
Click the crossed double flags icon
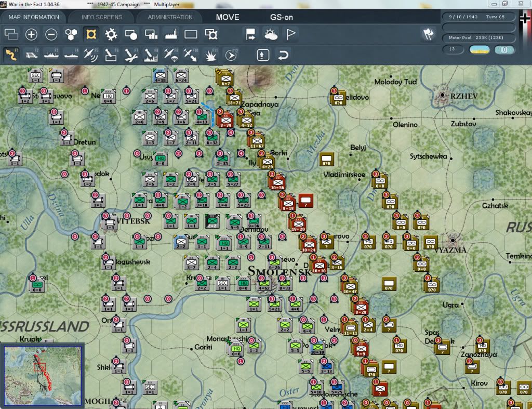click(429, 34)
